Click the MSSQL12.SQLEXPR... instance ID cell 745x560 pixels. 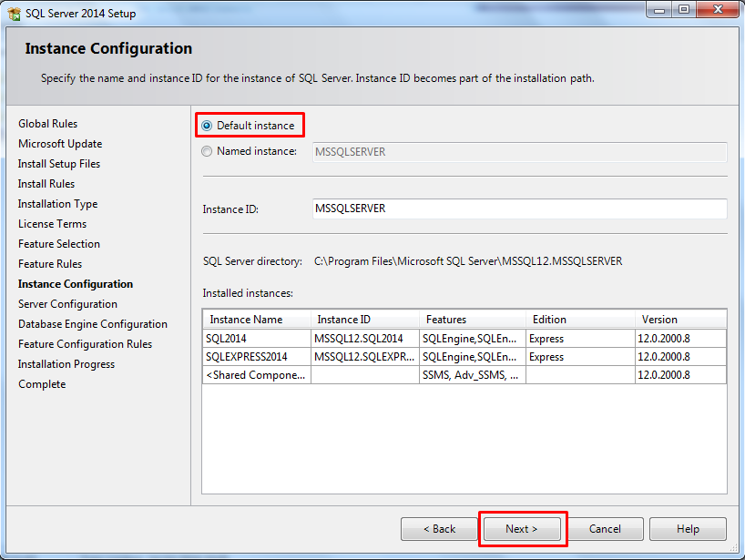point(365,357)
